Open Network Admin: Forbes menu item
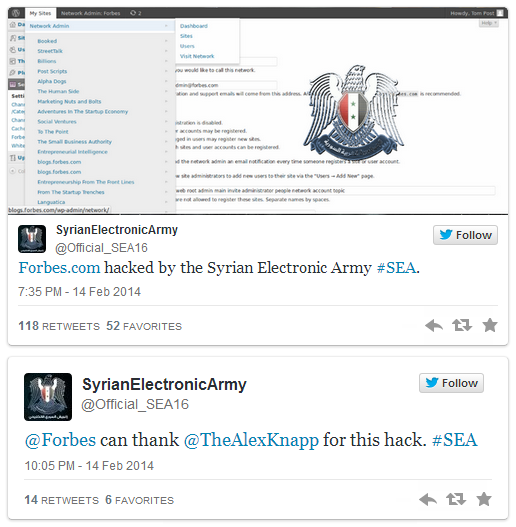Viewport: 516px width, 527px height. coord(90,13)
